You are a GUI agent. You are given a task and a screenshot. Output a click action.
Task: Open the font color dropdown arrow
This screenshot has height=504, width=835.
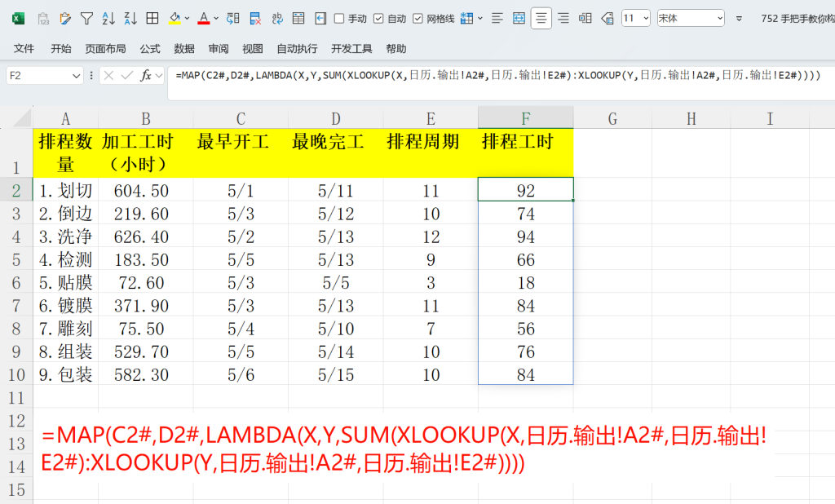tap(215, 19)
